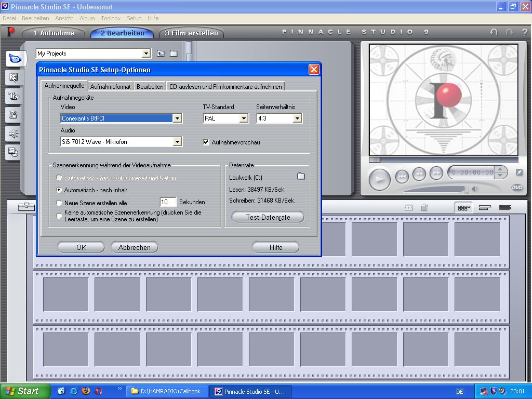Click the seconds interval input field
532x399 pixels.
pyautogui.click(x=168, y=202)
